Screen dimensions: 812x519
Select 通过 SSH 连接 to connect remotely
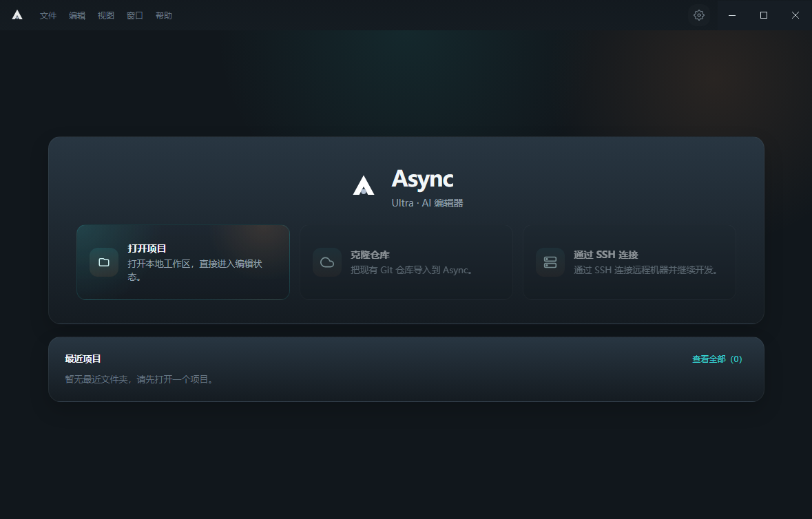[x=629, y=262]
